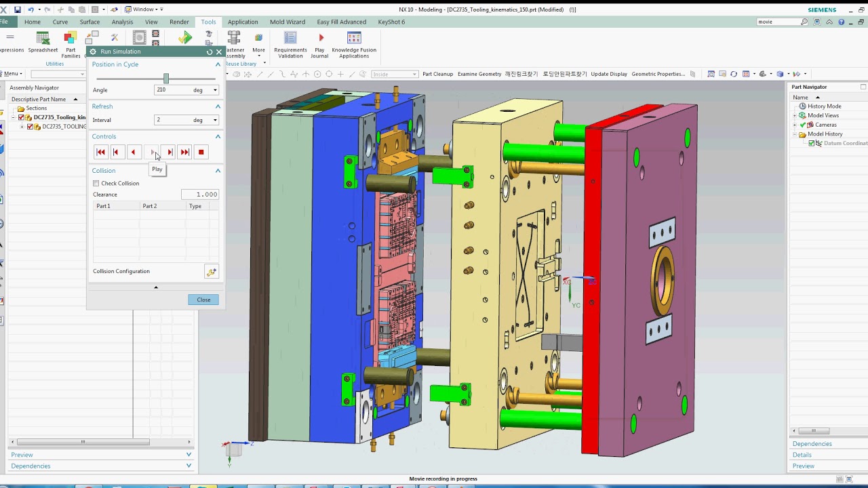Click the Clearance value field
868x488 pixels.
click(x=200, y=195)
